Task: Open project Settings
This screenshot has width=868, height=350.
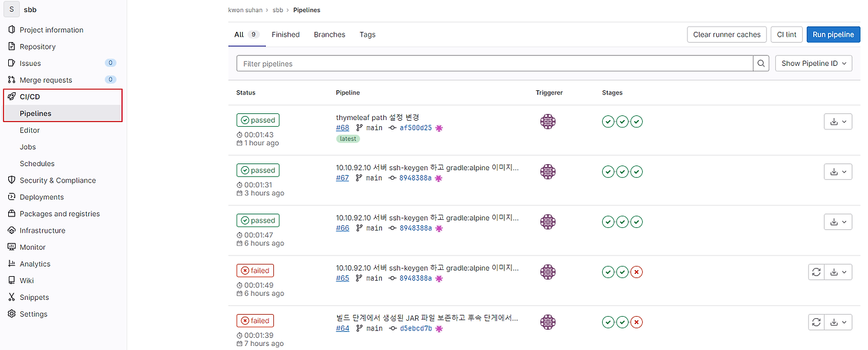Action: [33, 314]
